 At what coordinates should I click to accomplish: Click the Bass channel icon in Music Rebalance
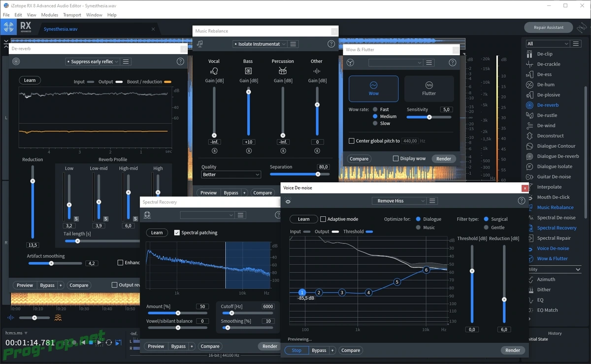pyautogui.click(x=248, y=71)
